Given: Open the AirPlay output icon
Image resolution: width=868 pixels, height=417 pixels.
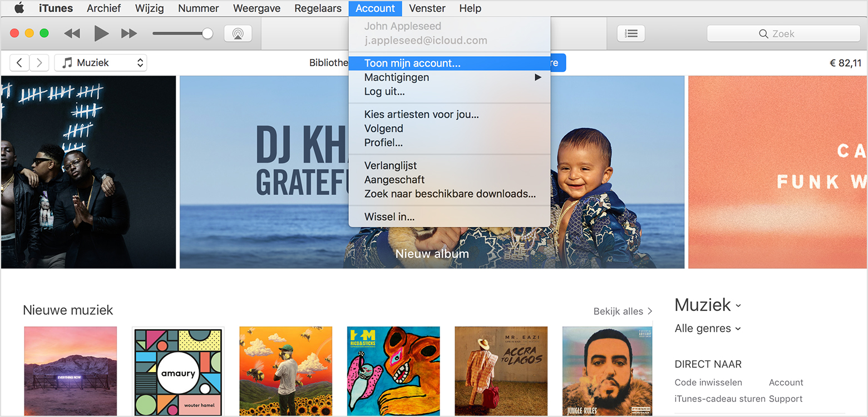Looking at the screenshot, I should pos(238,33).
